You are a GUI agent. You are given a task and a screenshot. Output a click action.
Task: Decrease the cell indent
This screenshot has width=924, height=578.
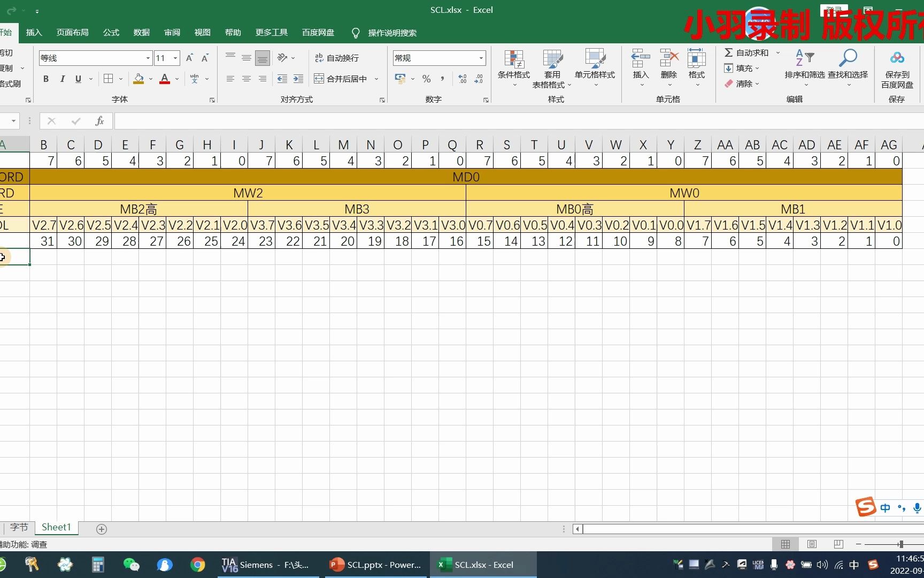coord(282,79)
